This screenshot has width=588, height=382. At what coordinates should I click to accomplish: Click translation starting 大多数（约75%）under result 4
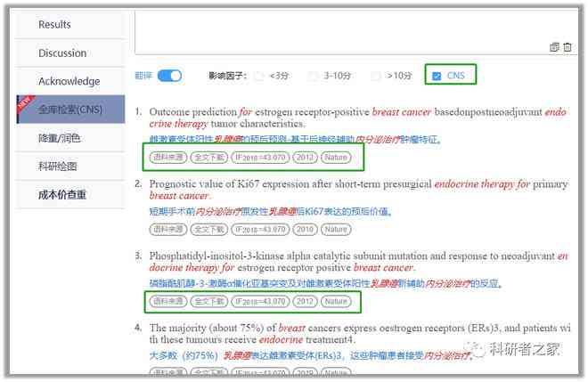[x=311, y=355]
